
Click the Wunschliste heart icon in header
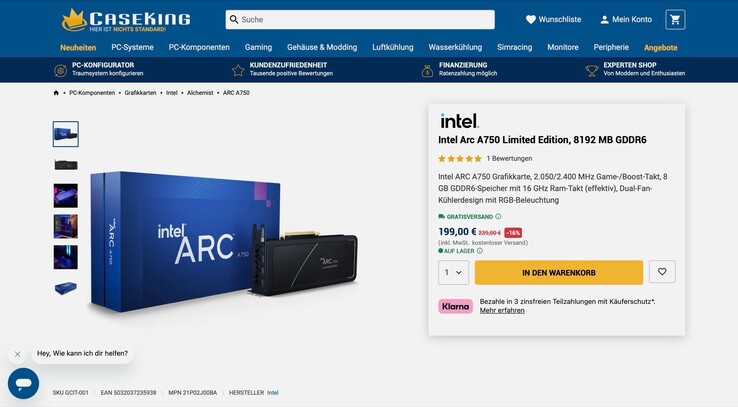(x=531, y=19)
